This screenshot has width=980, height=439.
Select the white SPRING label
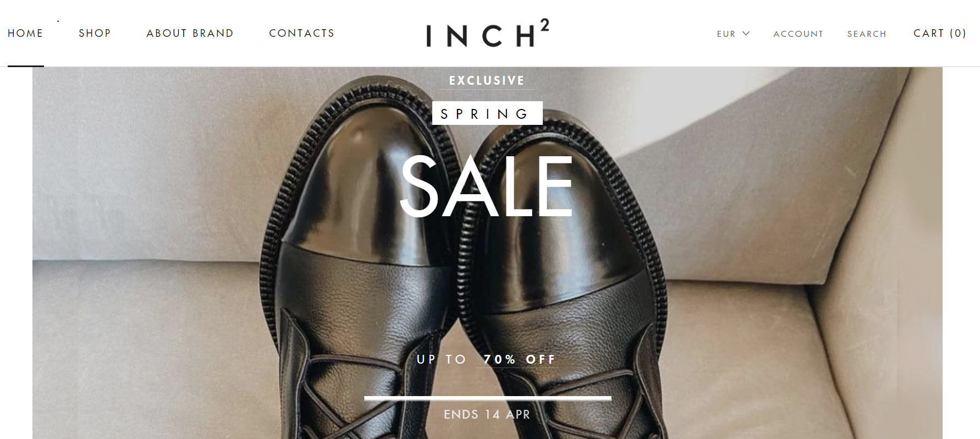pyautogui.click(x=487, y=113)
